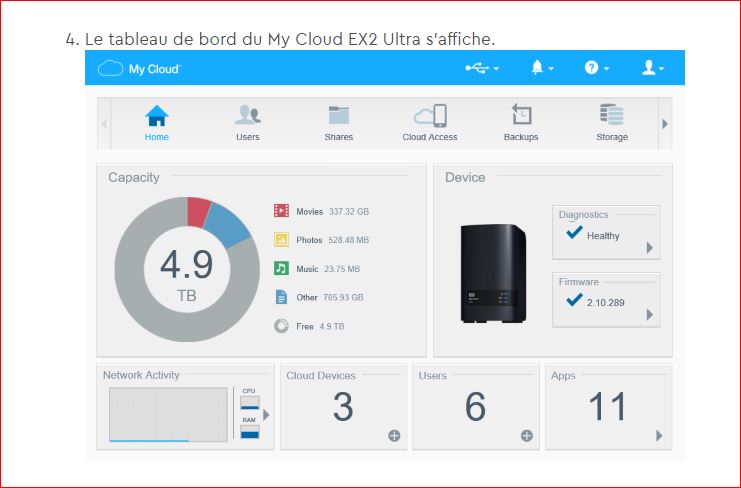Click the Capacity panel heading

[134, 177]
